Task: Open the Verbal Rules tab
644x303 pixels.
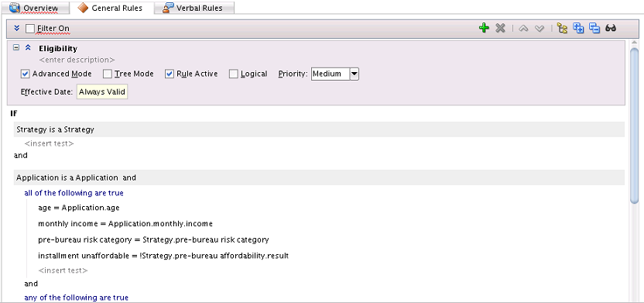Action: click(x=195, y=8)
